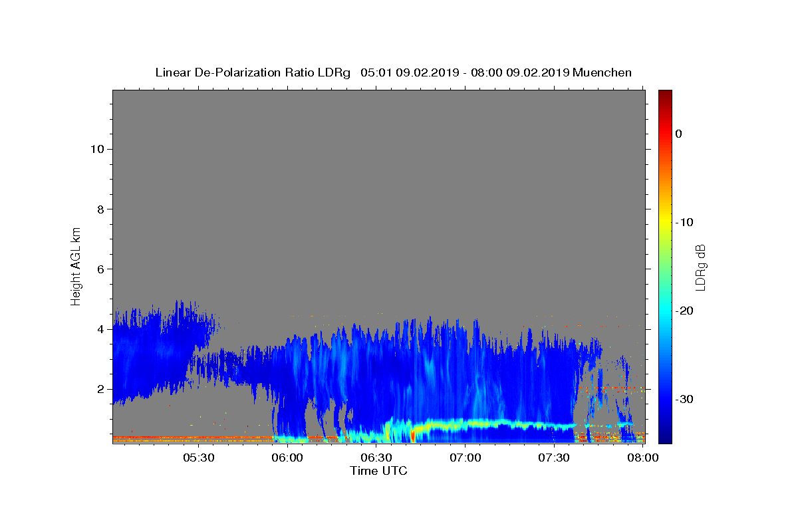Click the colorbar value '-20'
The height and width of the screenshot is (532, 798).
[x=685, y=311]
